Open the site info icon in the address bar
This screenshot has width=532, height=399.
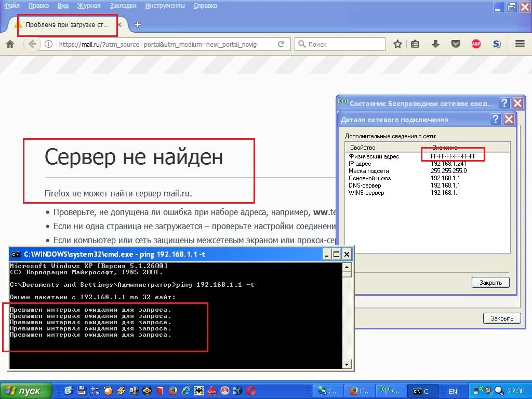pyautogui.click(x=48, y=44)
